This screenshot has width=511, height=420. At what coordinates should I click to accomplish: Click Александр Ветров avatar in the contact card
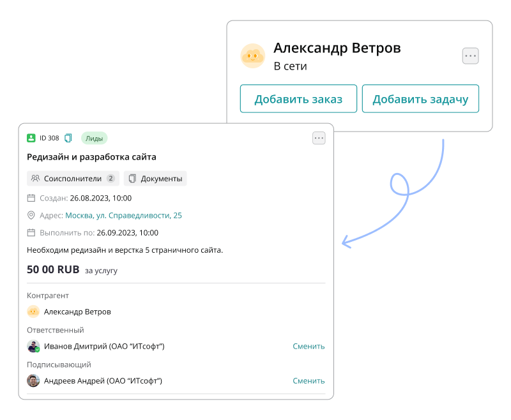point(252,56)
